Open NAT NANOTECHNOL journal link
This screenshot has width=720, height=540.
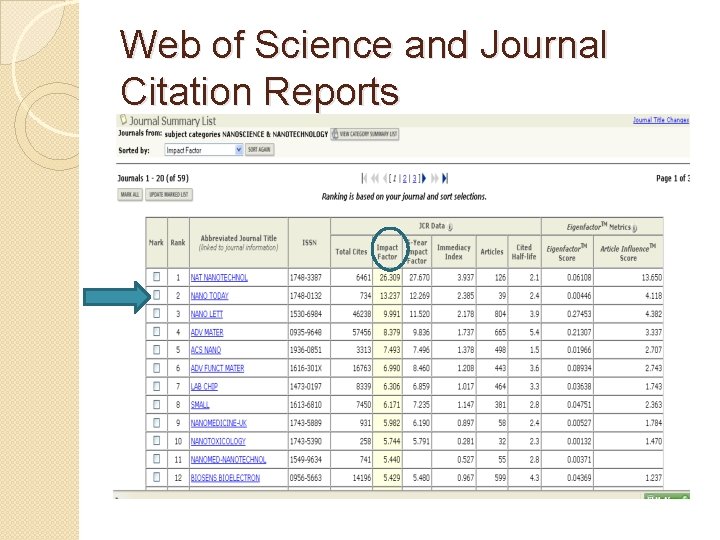pyautogui.click(x=219, y=277)
